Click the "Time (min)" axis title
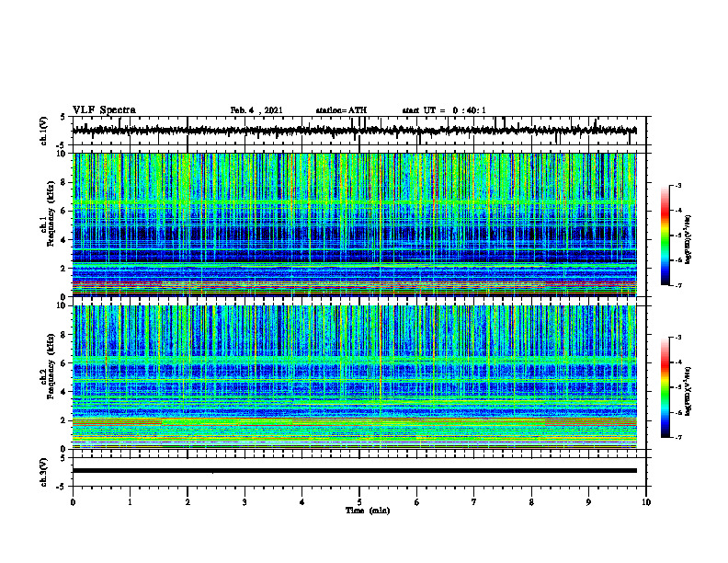 368,511
